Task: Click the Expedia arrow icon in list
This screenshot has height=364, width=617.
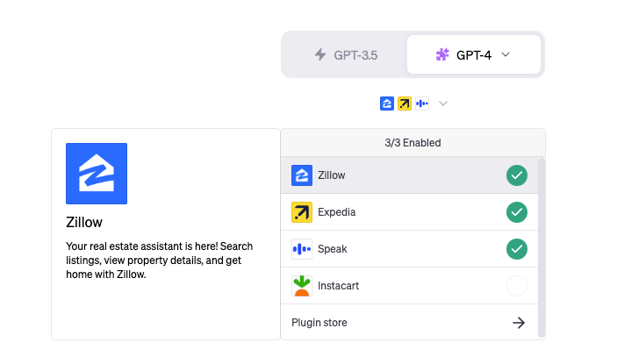Action: point(302,212)
